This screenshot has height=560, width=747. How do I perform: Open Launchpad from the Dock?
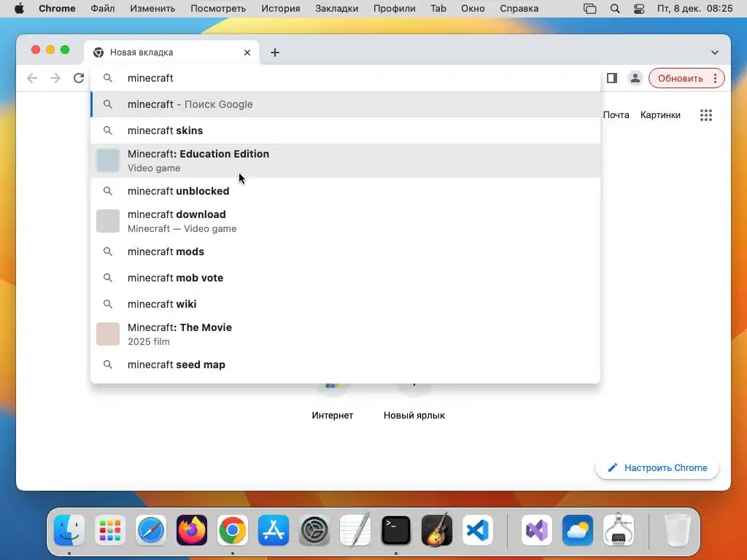click(110, 530)
